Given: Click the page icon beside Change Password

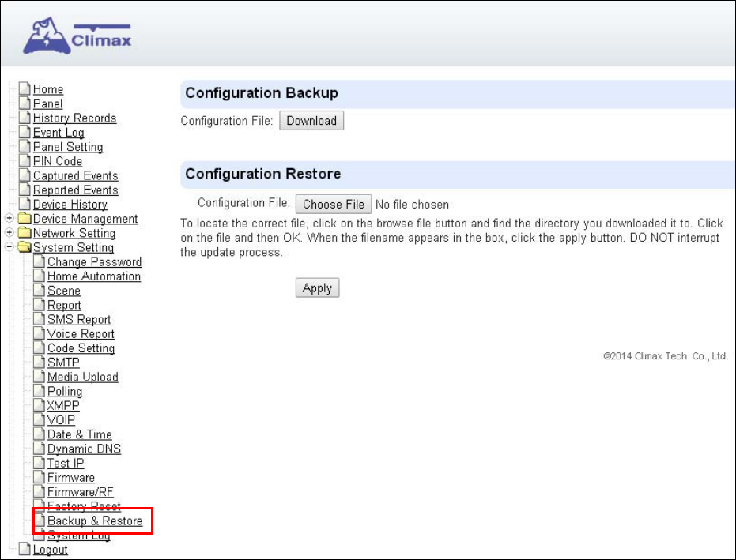Looking at the screenshot, I should point(40,261).
